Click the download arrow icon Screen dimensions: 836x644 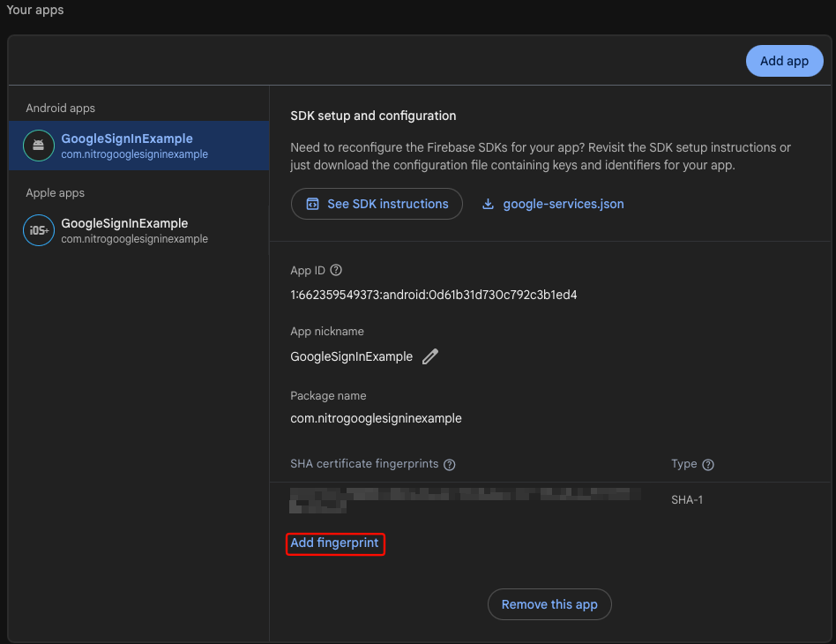tap(488, 204)
